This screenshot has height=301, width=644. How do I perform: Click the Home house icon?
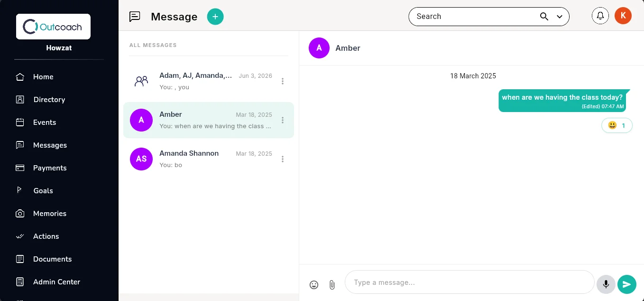[x=20, y=77]
